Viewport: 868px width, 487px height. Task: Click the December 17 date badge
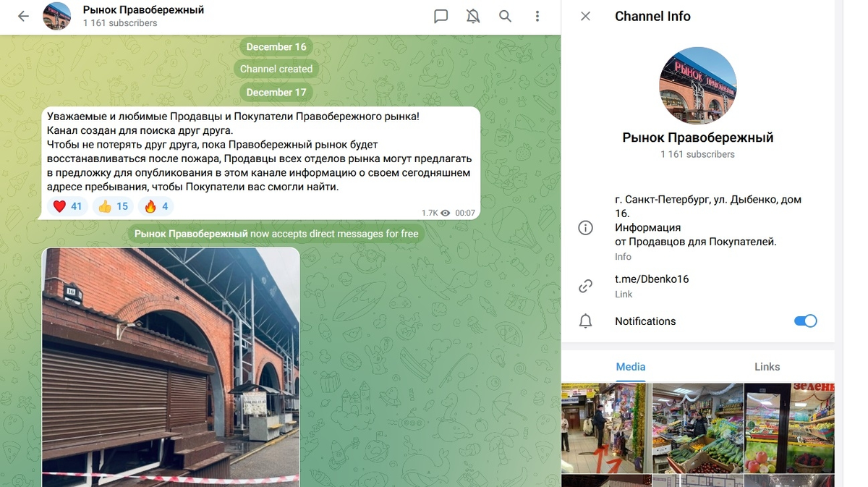pyautogui.click(x=276, y=93)
